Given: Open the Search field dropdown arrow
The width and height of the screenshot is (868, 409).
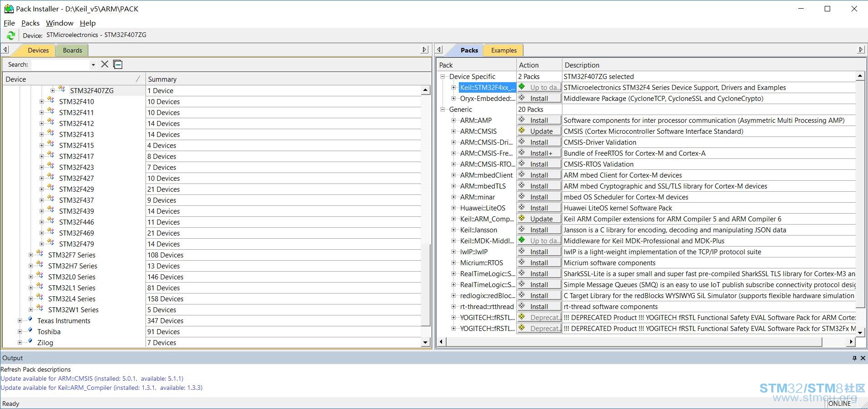Looking at the screenshot, I should 93,65.
